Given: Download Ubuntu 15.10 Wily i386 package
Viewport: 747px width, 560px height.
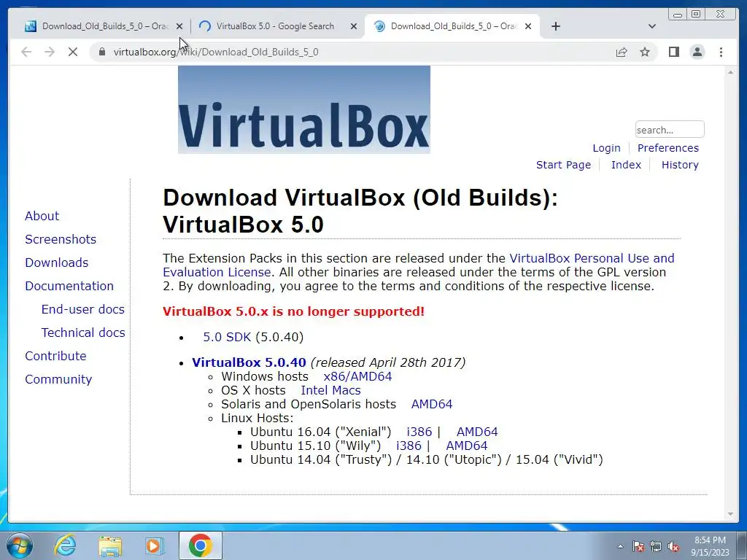Looking at the screenshot, I should (409, 446).
